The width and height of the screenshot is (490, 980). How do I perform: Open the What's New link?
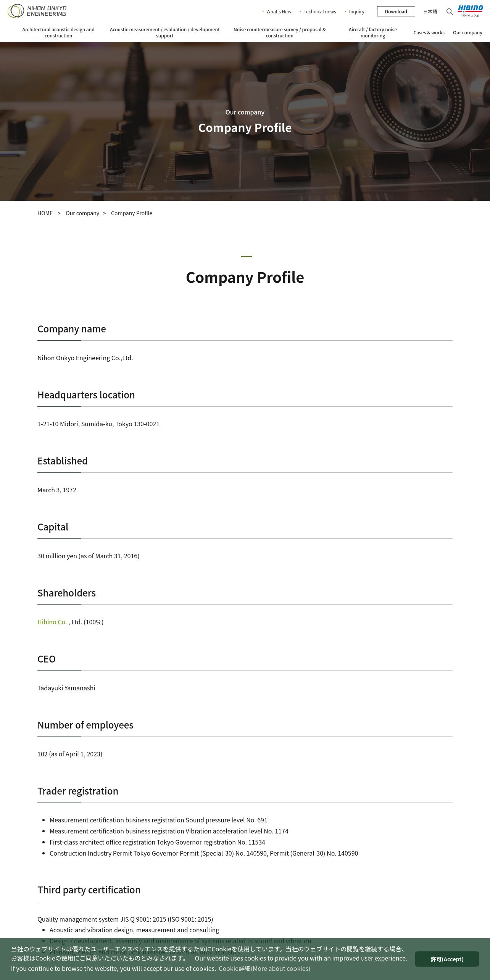coord(279,12)
